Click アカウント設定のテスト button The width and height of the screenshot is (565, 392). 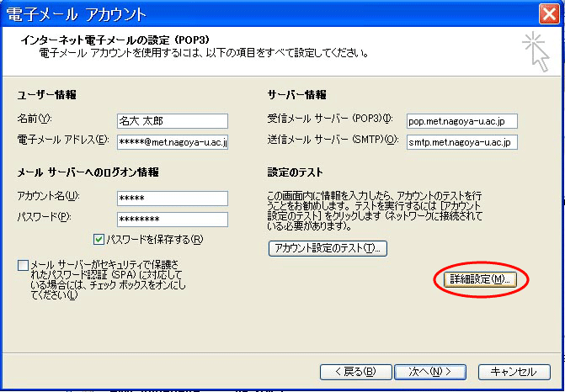[x=328, y=248]
